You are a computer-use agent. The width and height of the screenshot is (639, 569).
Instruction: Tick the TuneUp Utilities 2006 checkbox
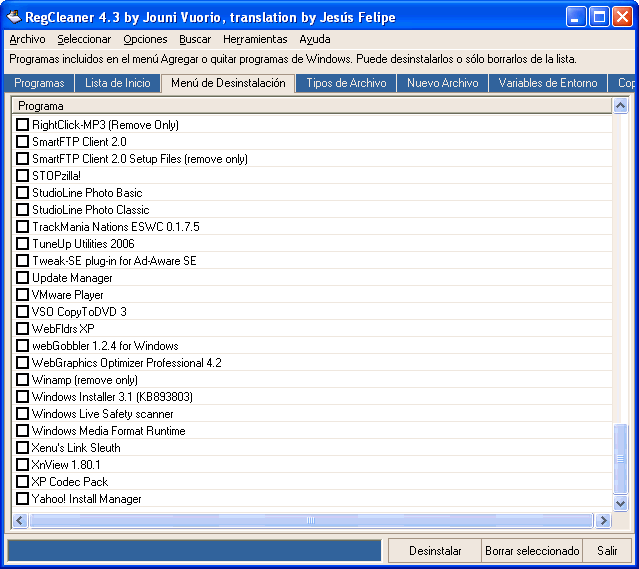pyautogui.click(x=22, y=244)
